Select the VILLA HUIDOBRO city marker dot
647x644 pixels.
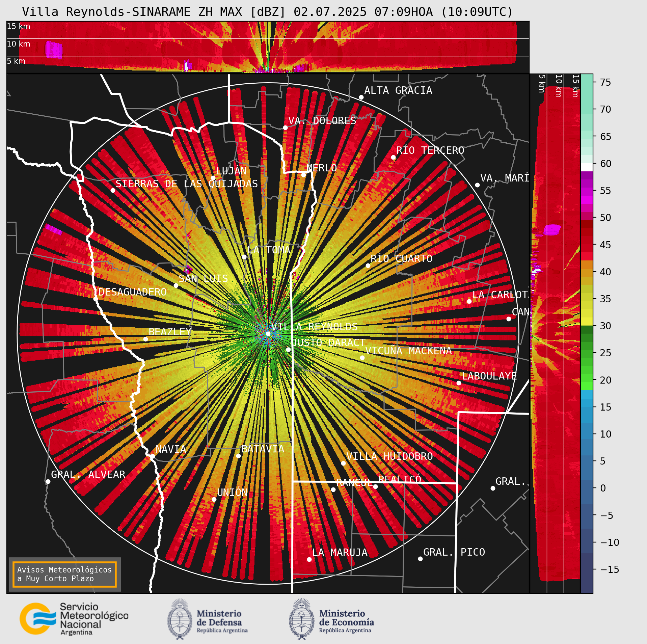[343, 463]
